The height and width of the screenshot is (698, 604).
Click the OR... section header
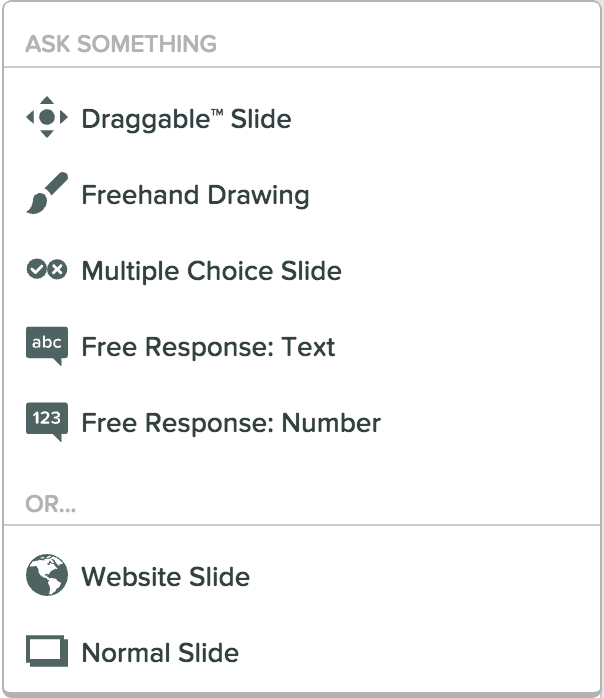(51, 504)
